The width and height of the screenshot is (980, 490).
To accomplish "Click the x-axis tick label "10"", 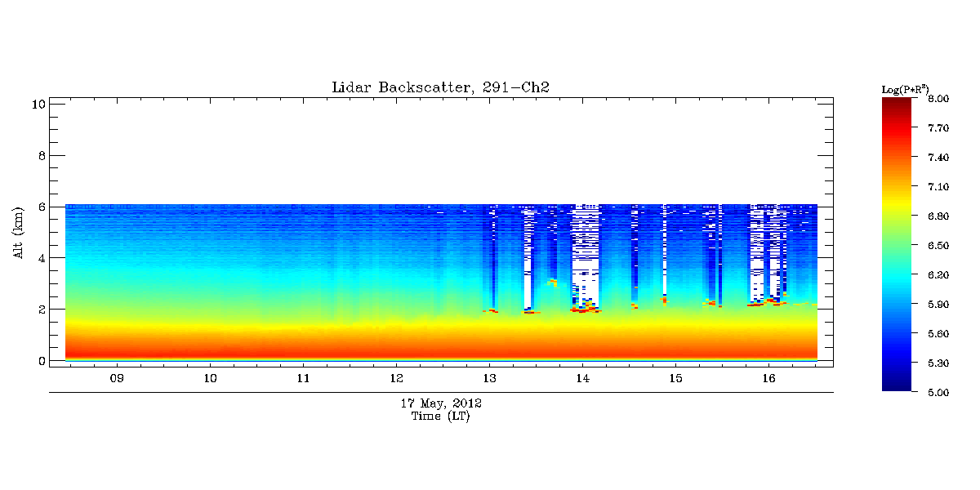I will point(211,379).
